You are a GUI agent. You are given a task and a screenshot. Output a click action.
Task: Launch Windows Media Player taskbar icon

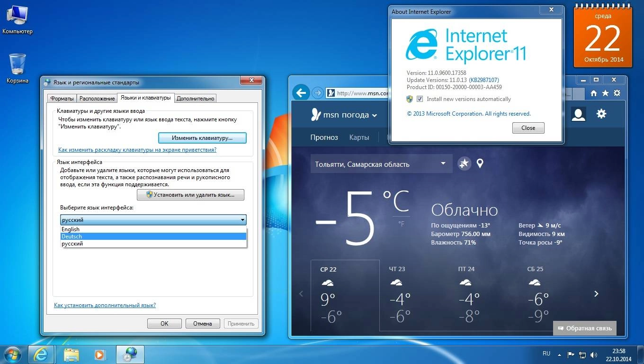point(99,355)
